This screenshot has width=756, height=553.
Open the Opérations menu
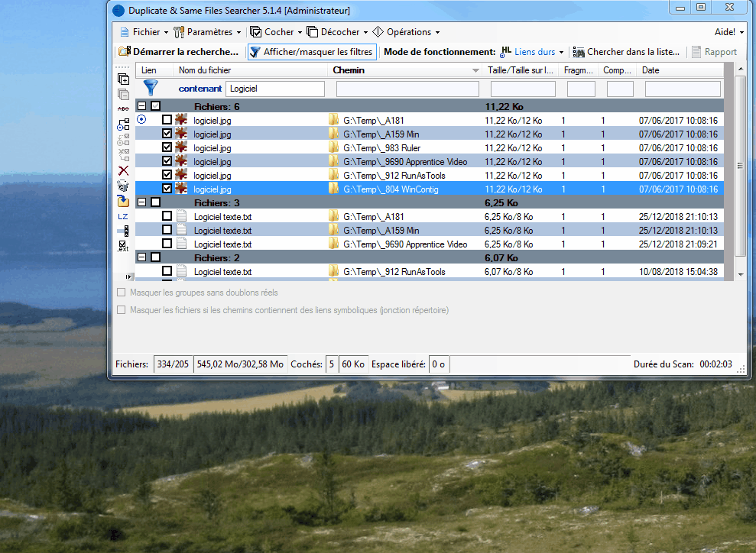click(x=406, y=32)
